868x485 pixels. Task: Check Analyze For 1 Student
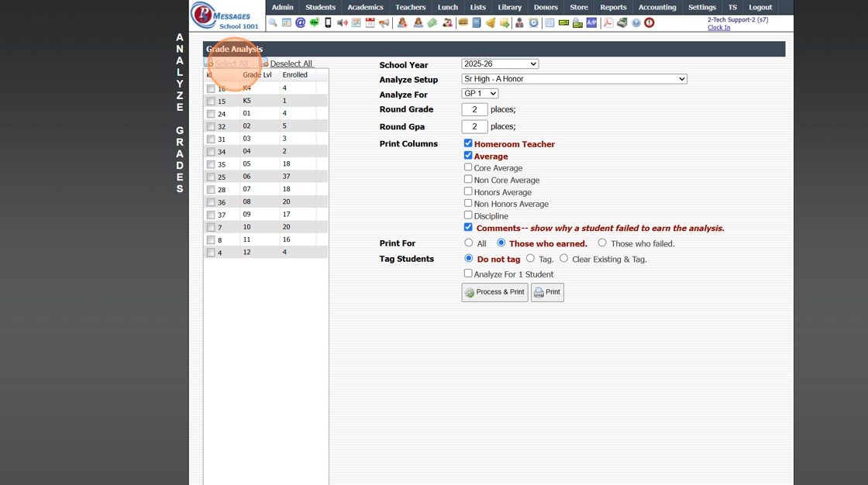(x=468, y=273)
